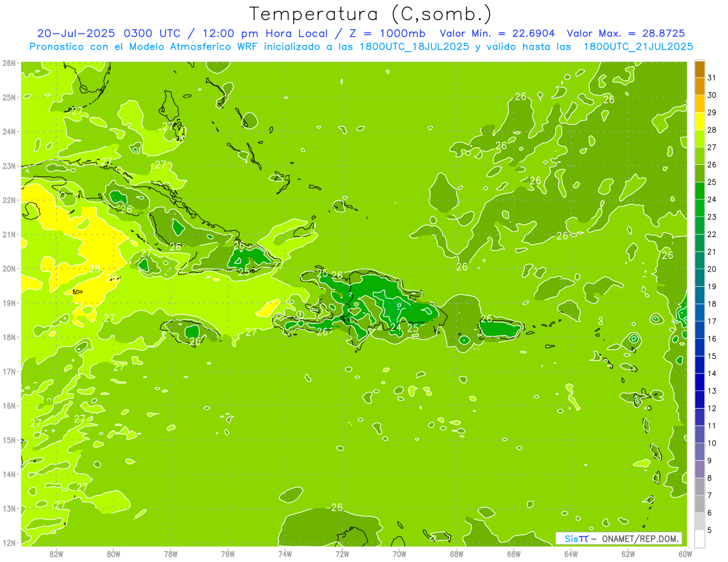Click the '21N' latitude axis label
Viewport: 728px width, 562px height.
(9, 235)
